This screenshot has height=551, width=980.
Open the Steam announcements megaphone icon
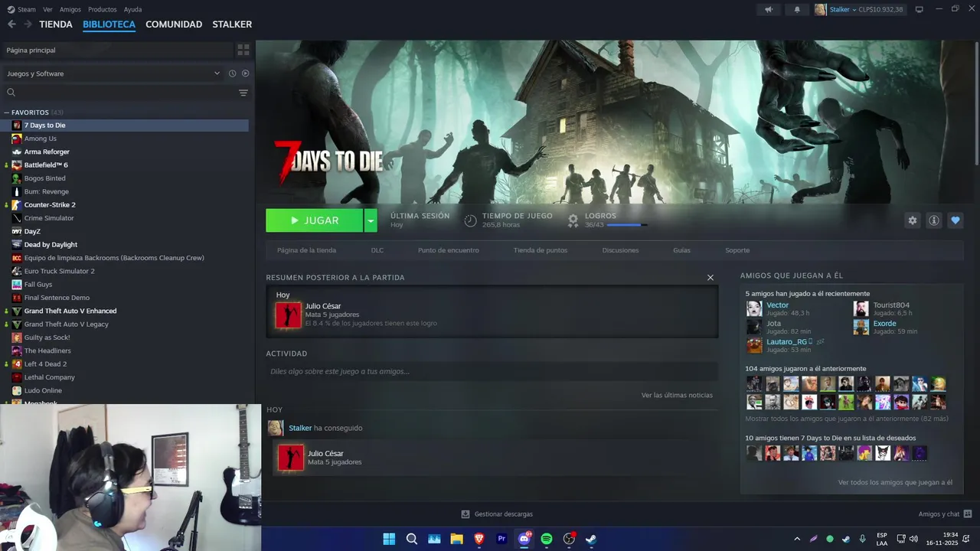click(769, 9)
